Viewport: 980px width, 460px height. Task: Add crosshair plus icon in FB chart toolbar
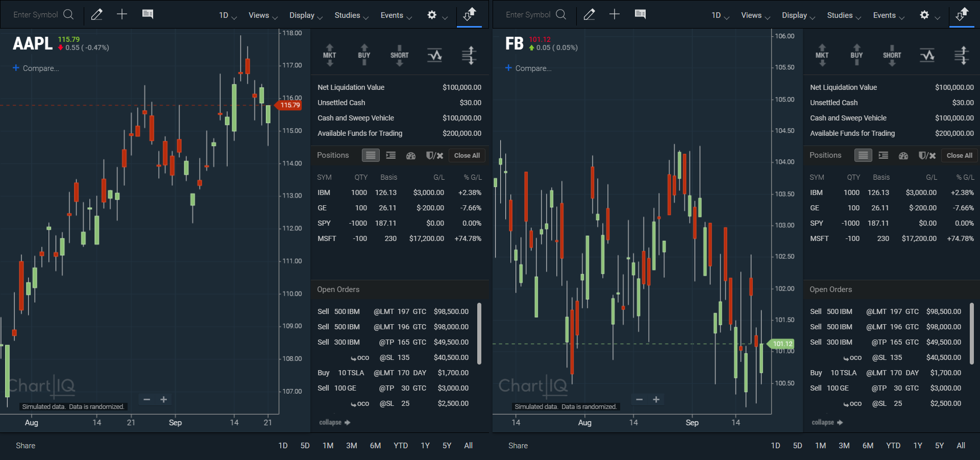click(x=615, y=14)
